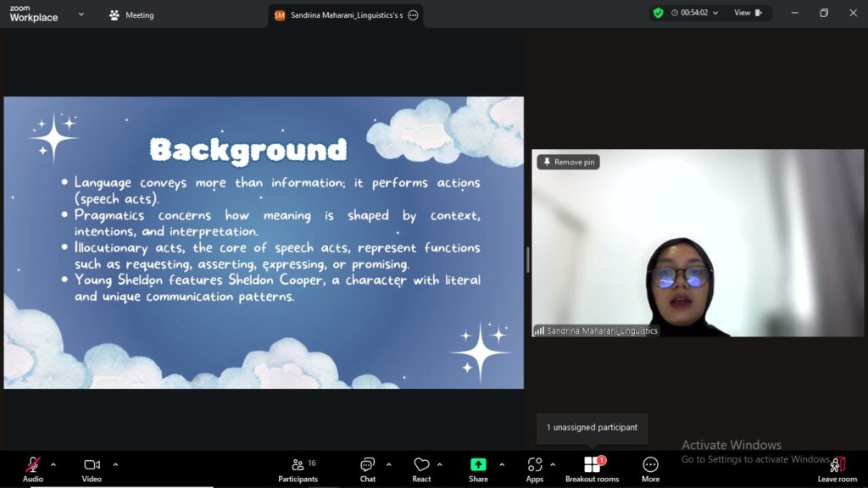Viewport: 868px width, 488px height.
Task: Remove pin from Sandrina's video
Action: 569,162
